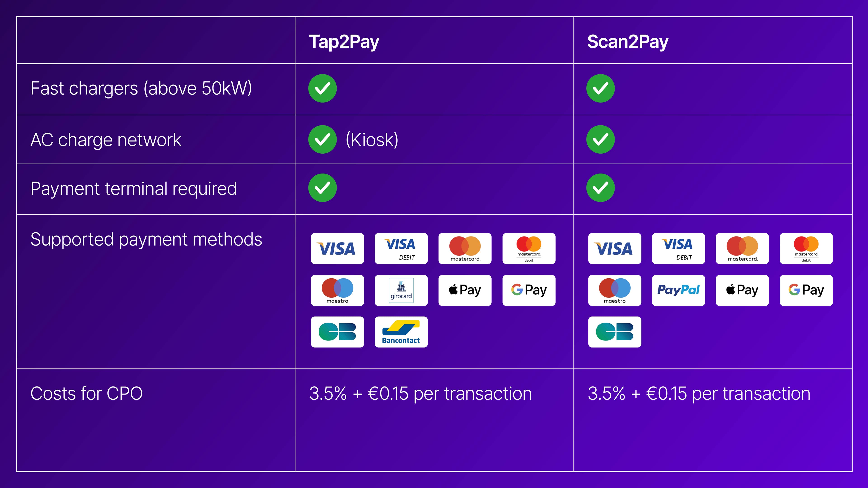Select the PayPal logo under Scan2Pay

[x=678, y=290]
